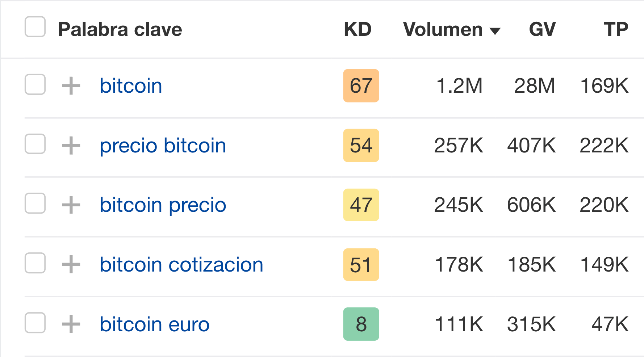Image resolution: width=644 pixels, height=357 pixels.
Task: Click the orange KD badge showing 67
Action: point(361,85)
